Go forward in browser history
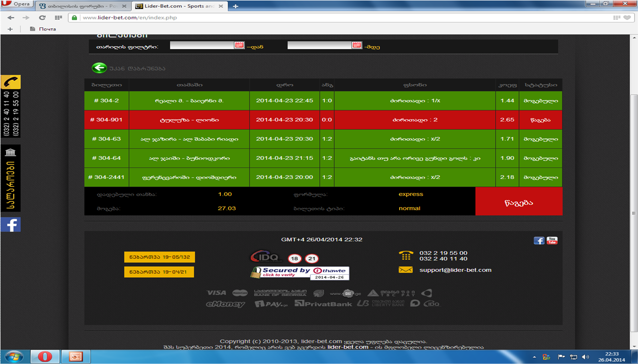Screen dimensions: 638x364 (x=26, y=17)
